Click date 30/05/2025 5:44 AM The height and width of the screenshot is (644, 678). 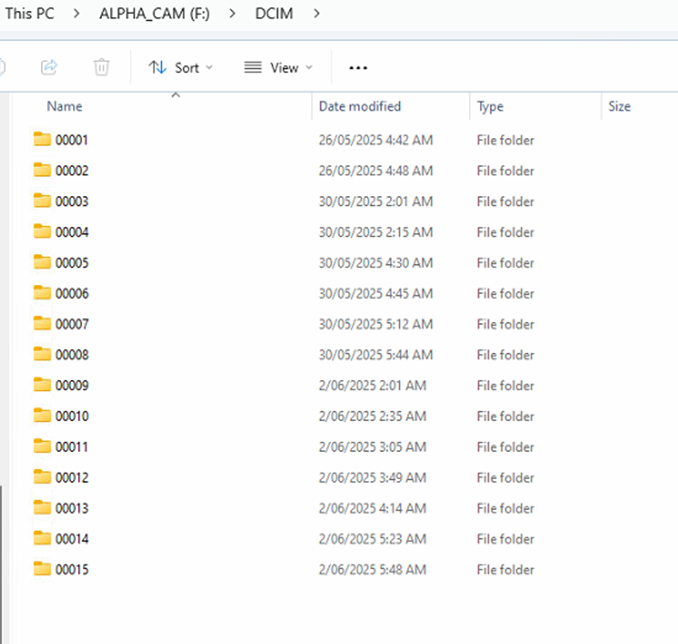coord(376,355)
